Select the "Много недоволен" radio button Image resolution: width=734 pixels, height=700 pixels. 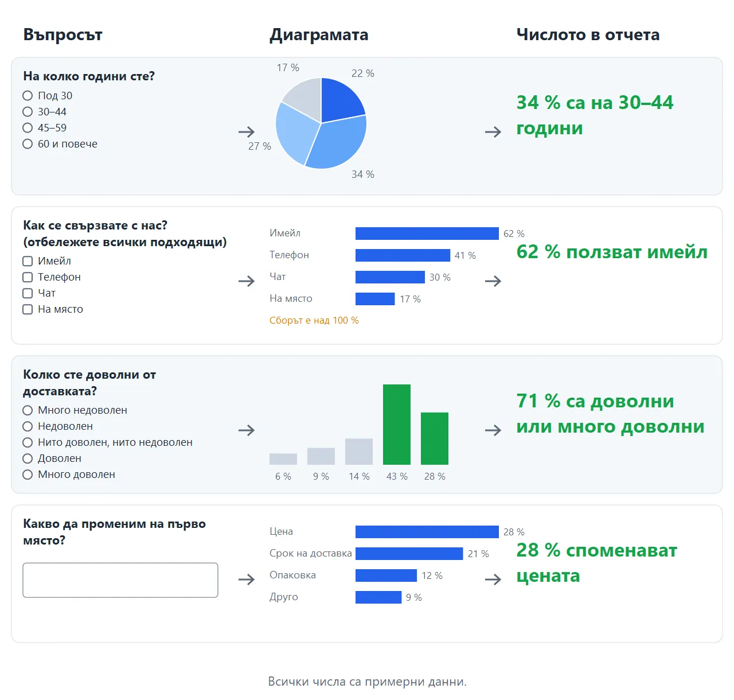click(x=28, y=410)
